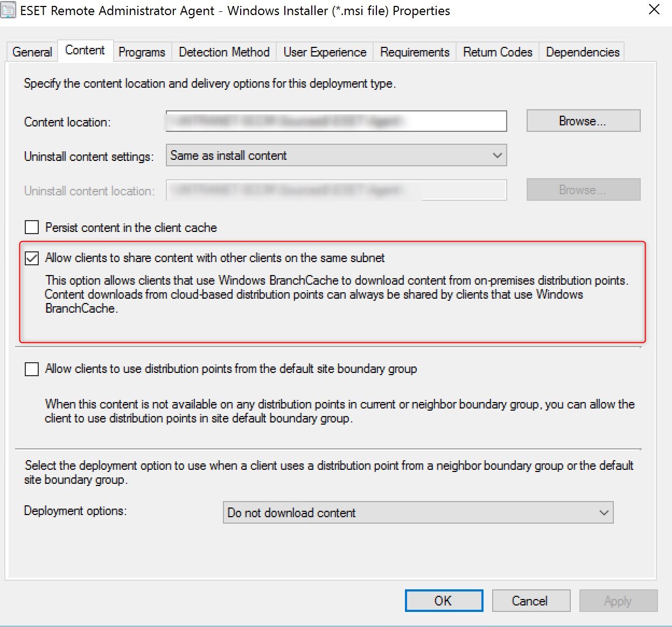Check Allow clients to use default boundary group
Image resolution: width=672 pixels, height=627 pixels.
[32, 369]
